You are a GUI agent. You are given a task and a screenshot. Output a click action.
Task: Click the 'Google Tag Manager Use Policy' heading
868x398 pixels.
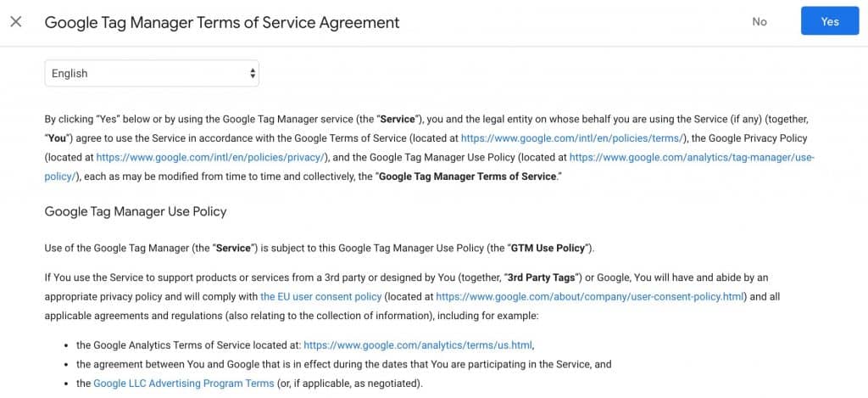coord(136,212)
